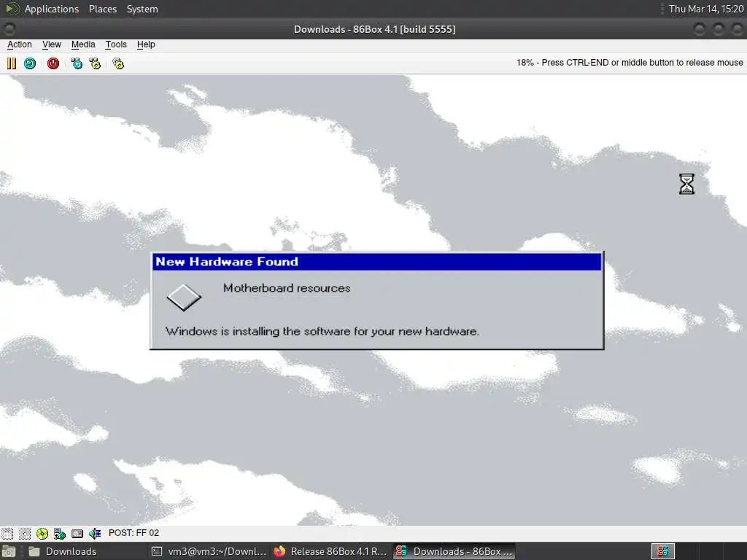747x560 pixels.
Task: Click the show desktop icon in bottom panel
Action: 9,551
